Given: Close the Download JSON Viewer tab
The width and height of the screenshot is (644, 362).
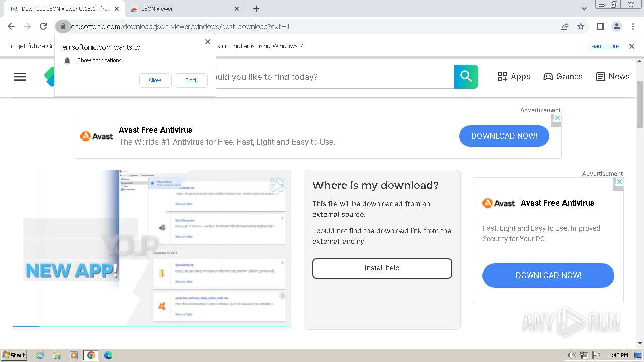Looking at the screenshot, I should coord(117,9).
